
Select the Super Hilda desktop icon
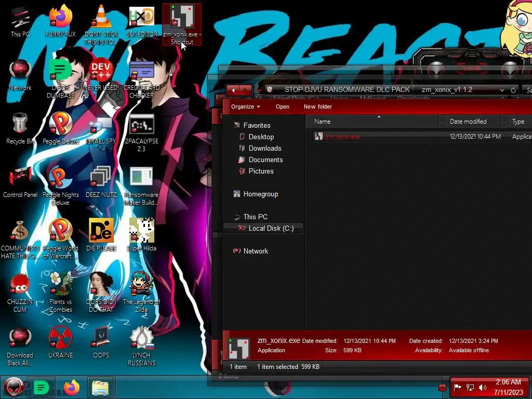tap(142, 235)
